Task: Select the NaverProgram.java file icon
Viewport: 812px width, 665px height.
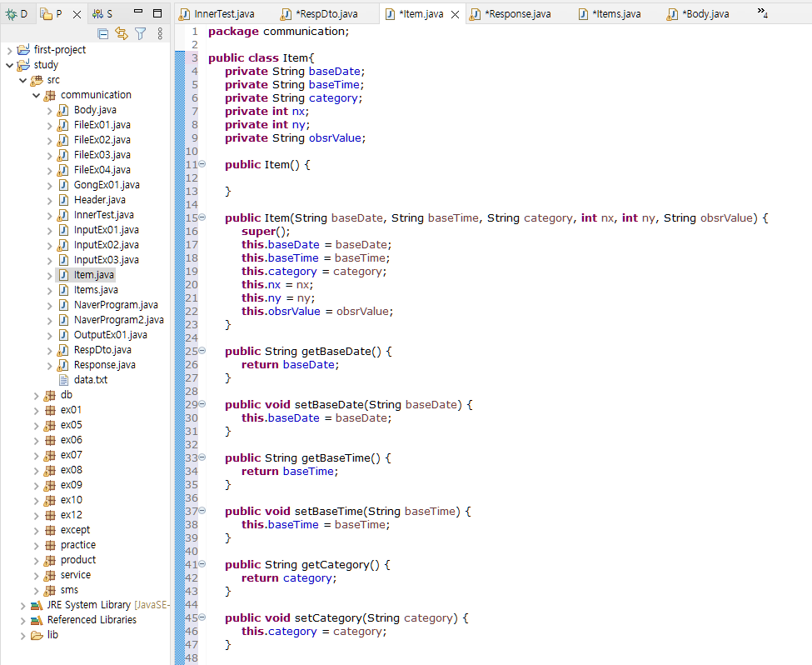Action: coord(63,305)
